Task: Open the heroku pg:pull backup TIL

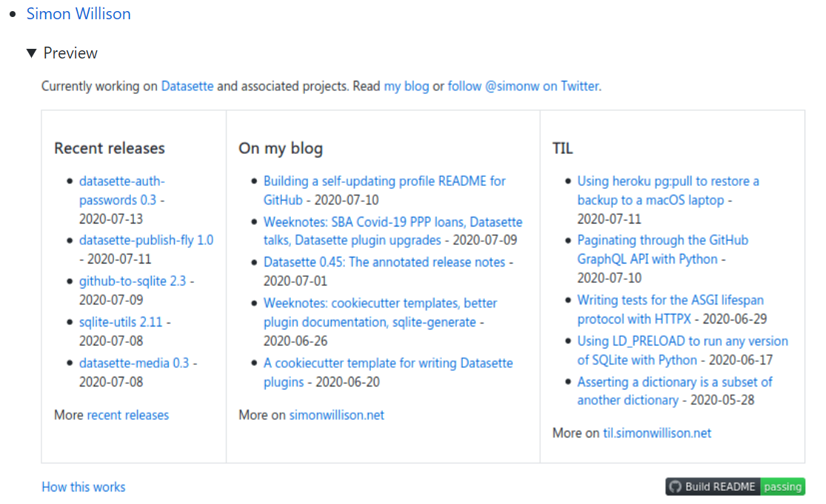Action: (x=667, y=181)
